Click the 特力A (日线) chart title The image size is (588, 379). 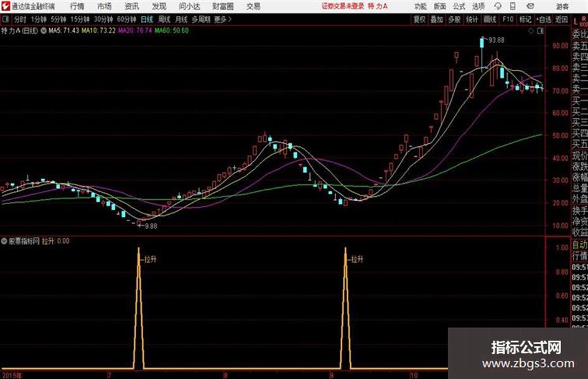point(19,30)
